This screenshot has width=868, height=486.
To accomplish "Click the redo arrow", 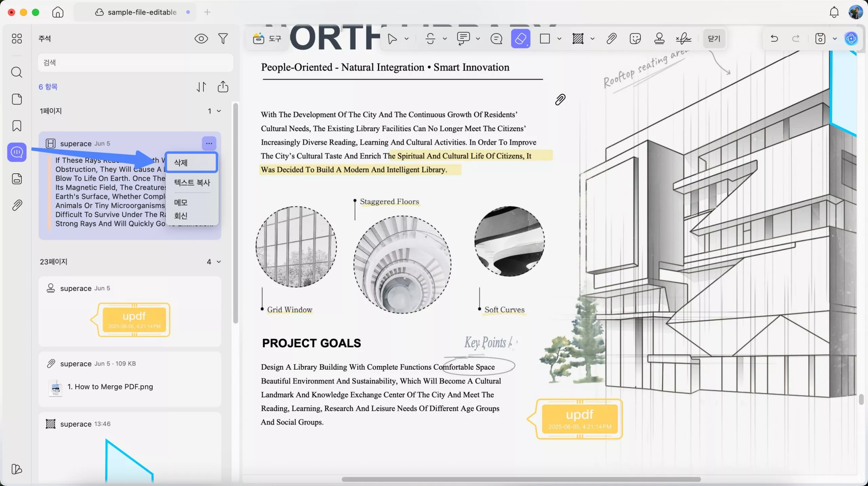I will (796, 39).
